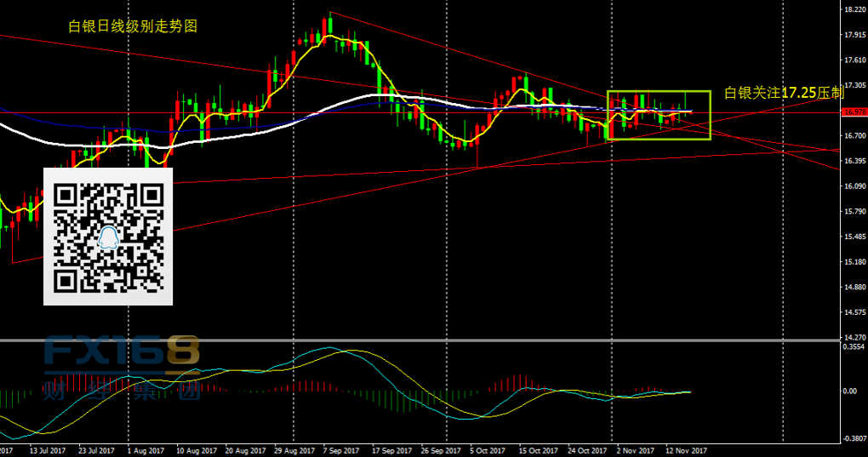Grab the divider between price chart and MACD

click(425, 341)
